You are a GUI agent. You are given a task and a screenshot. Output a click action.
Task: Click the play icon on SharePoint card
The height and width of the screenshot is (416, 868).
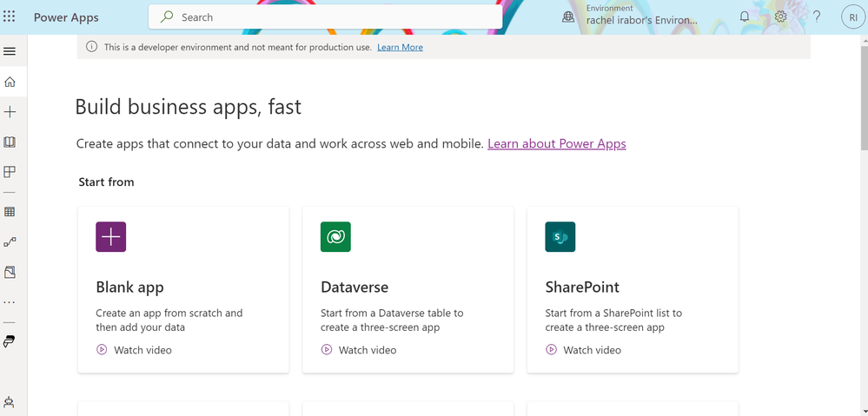click(x=551, y=350)
